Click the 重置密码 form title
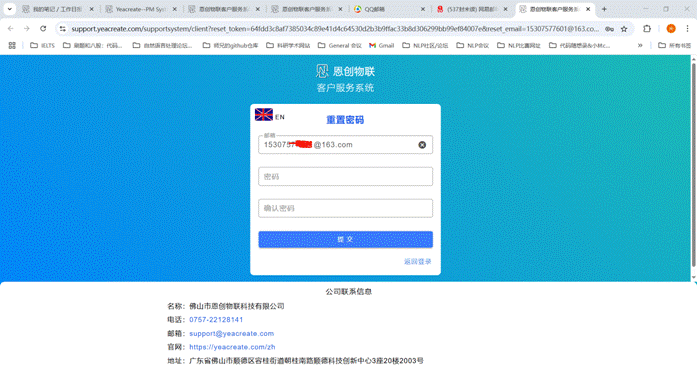This screenshot has height=373, width=697. point(345,120)
